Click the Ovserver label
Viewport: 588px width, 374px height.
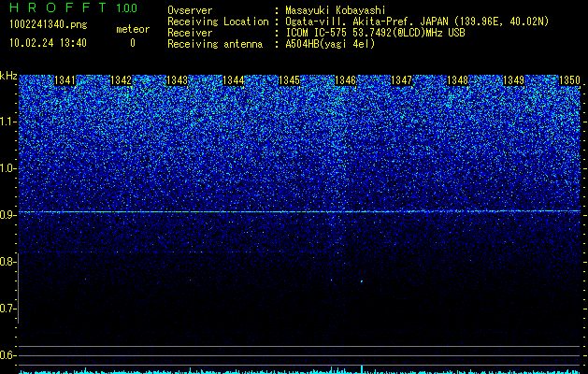point(190,10)
